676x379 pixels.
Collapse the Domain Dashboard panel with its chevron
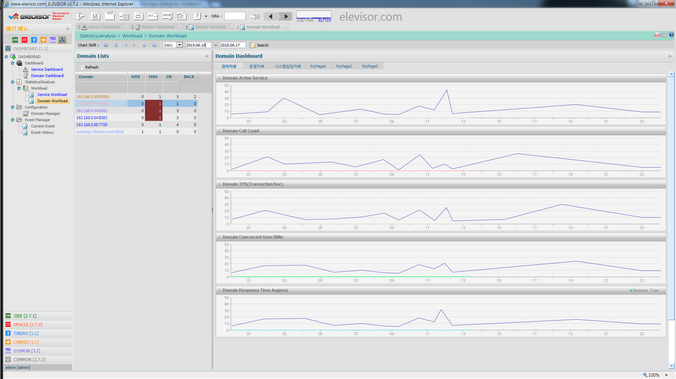click(670, 56)
